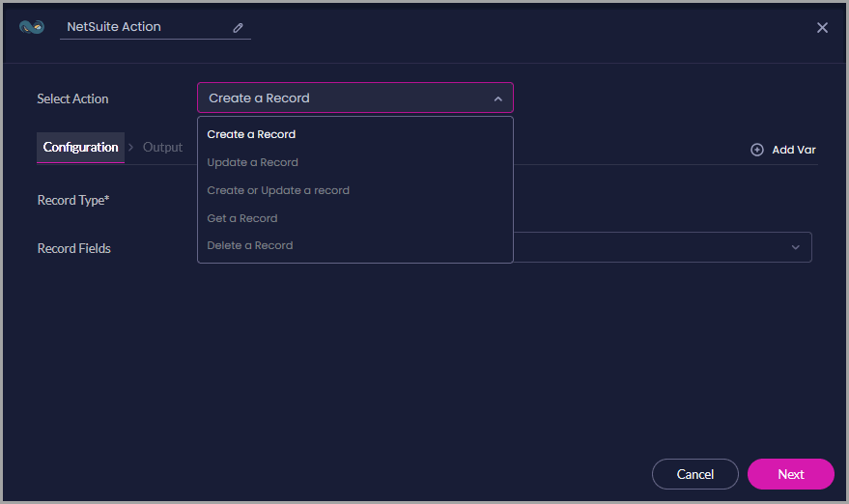Open the Record Fields dropdown arrow

tap(796, 247)
